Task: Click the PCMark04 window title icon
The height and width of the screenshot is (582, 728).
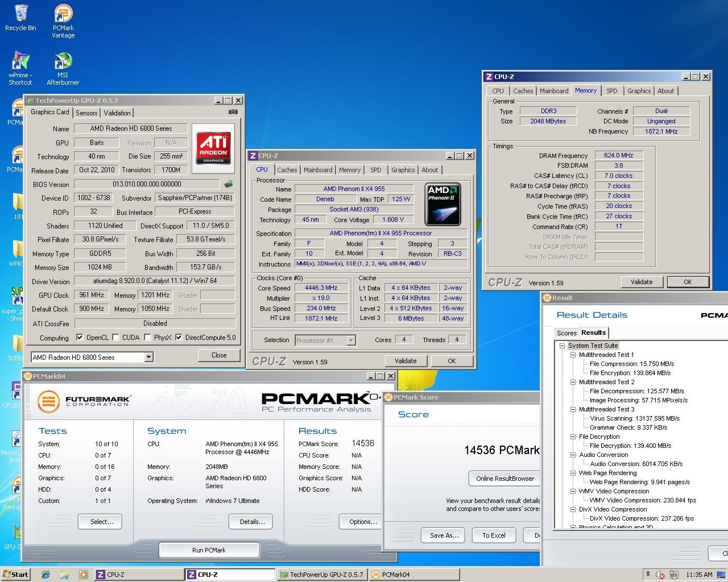Action: pyautogui.click(x=28, y=376)
